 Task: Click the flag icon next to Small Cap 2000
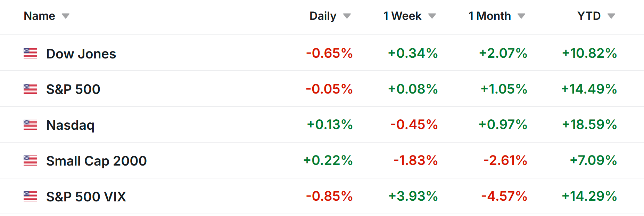click(30, 161)
